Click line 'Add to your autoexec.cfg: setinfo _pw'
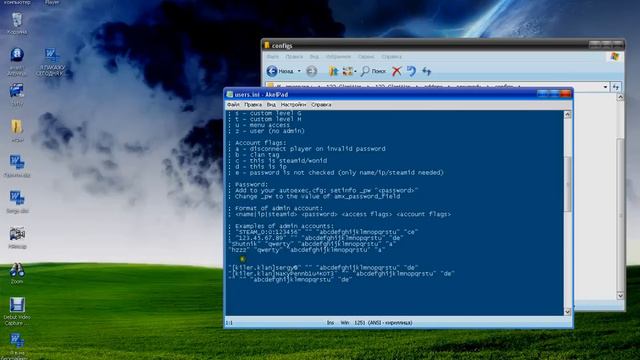 pos(323,190)
